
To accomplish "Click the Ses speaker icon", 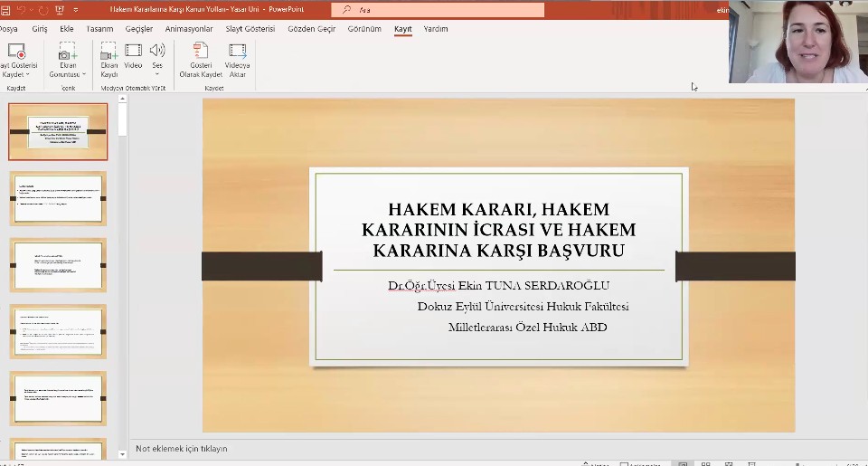I will tap(157, 51).
